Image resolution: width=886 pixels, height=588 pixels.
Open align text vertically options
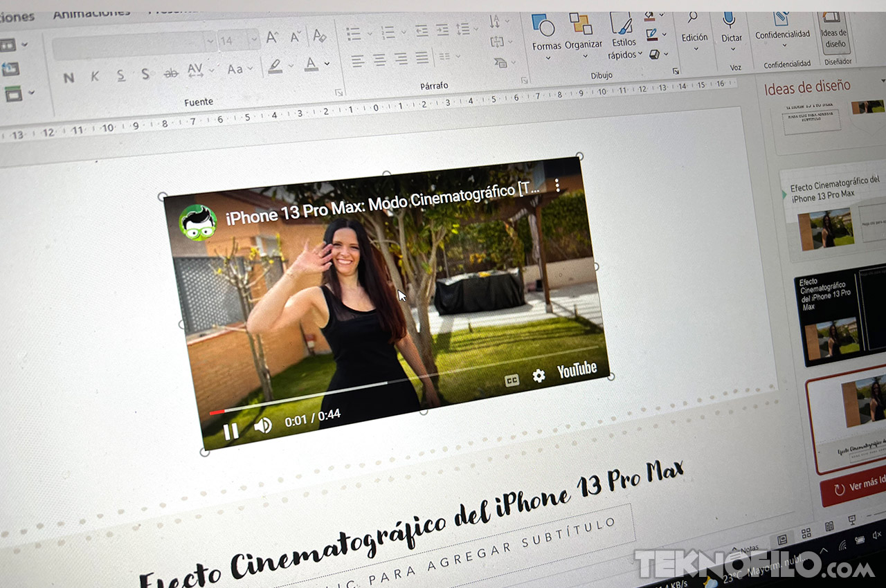[x=501, y=42]
